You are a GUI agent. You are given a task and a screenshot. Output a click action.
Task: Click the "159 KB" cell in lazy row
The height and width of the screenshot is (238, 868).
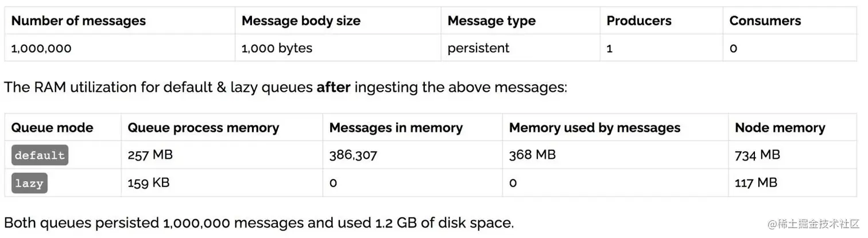click(x=148, y=183)
